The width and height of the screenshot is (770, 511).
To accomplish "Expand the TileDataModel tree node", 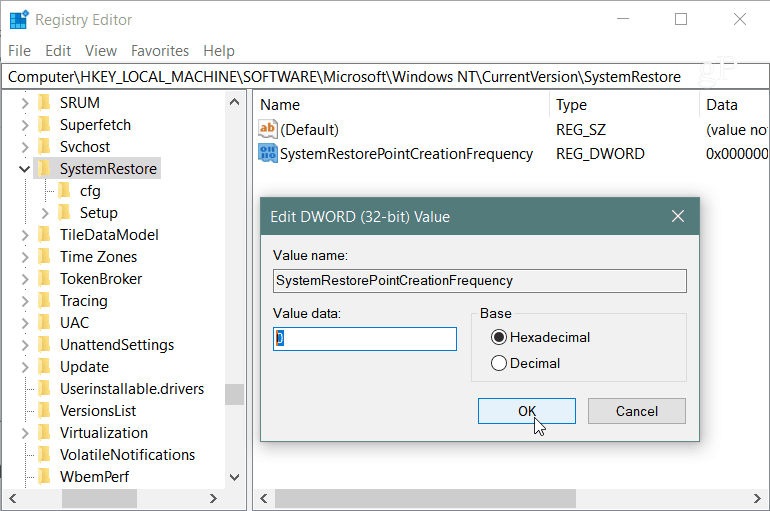I will pos(25,235).
